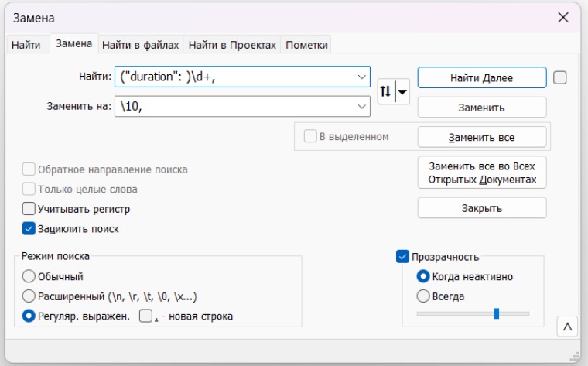588x366 pixels.
Task: Enable the Учитывать регистр option
Action: point(29,208)
